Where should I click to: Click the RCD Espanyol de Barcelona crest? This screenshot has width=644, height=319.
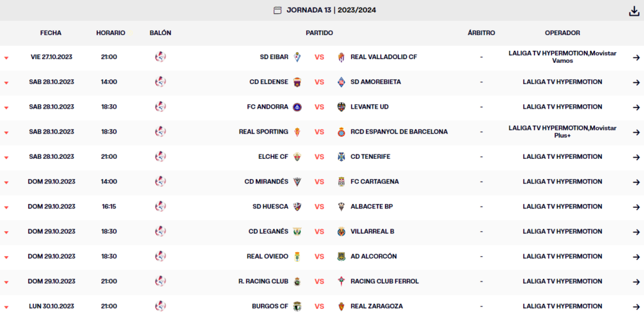[x=341, y=132]
